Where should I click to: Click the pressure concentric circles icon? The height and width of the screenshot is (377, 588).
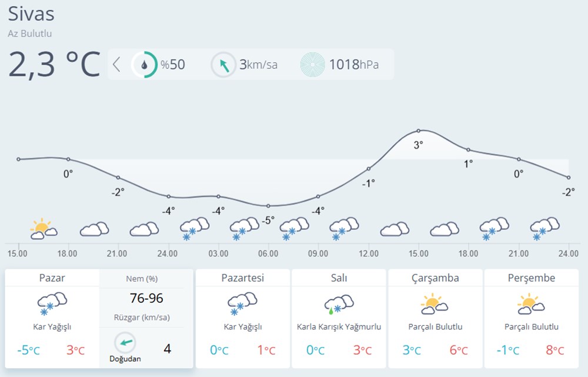(313, 65)
